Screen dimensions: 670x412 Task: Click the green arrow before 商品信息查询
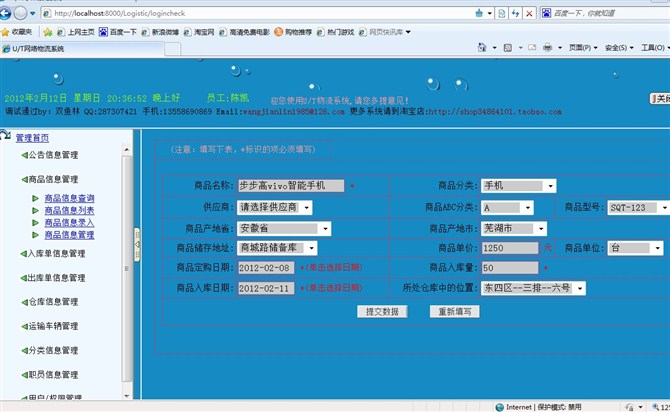[x=35, y=198]
